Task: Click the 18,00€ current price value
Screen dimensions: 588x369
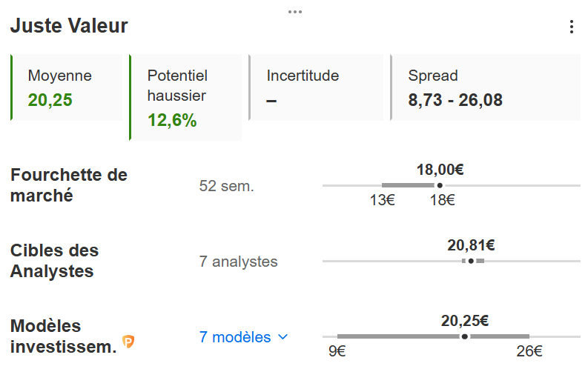Action: pyautogui.click(x=440, y=169)
